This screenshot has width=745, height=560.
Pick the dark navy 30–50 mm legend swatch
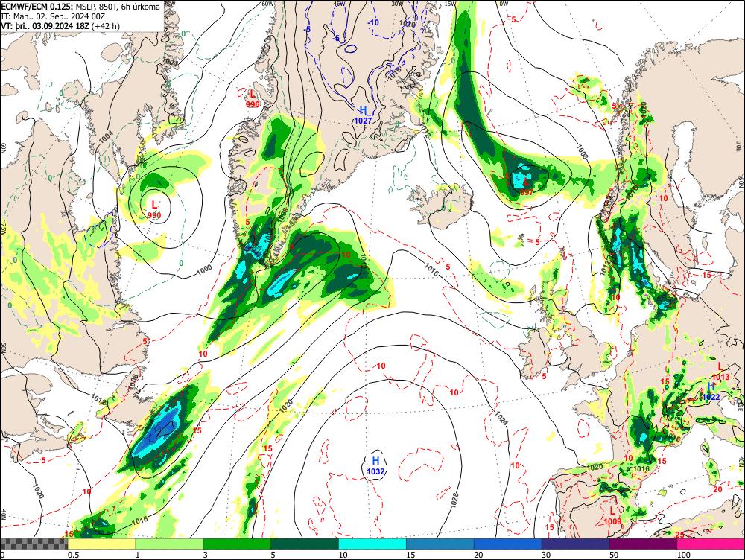[575, 544]
